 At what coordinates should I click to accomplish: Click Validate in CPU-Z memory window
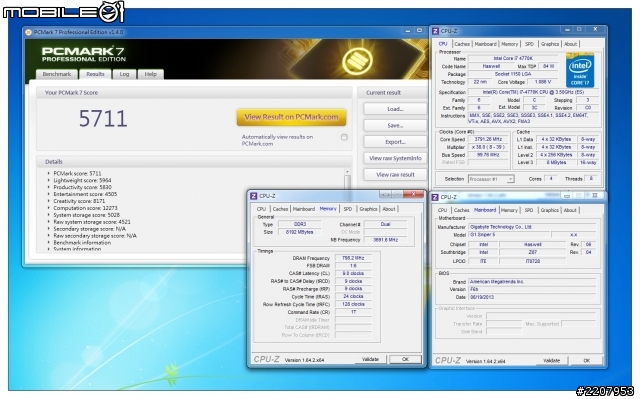[x=370, y=359]
